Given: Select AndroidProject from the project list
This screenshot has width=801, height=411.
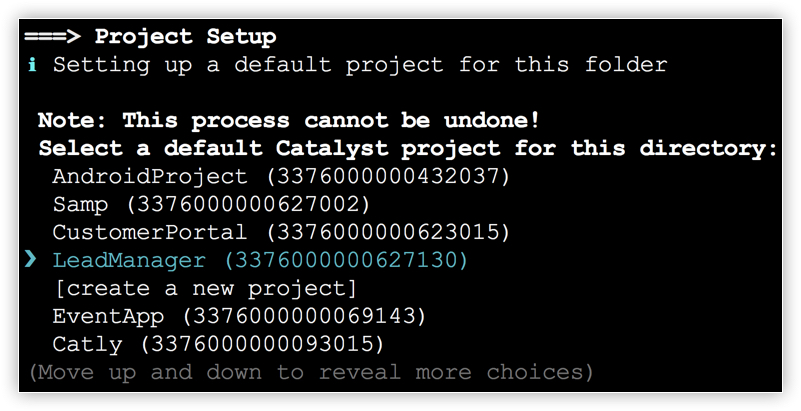Looking at the screenshot, I should tap(149, 177).
